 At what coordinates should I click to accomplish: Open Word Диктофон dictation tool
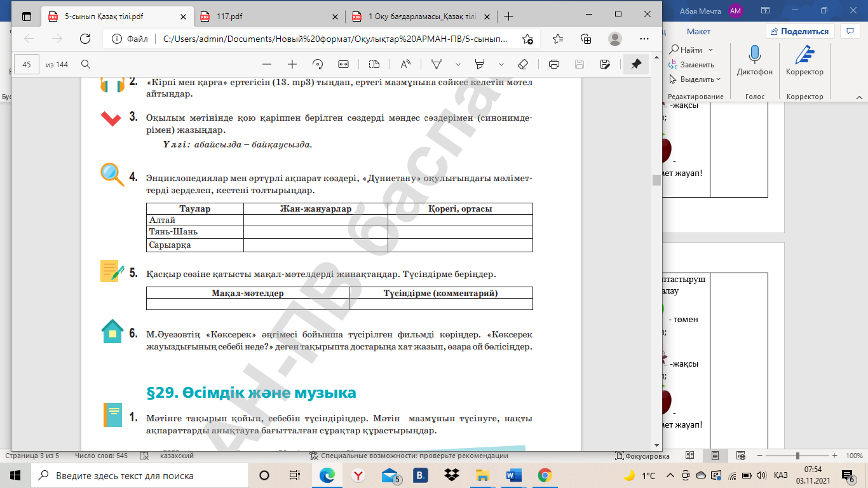coord(755,61)
